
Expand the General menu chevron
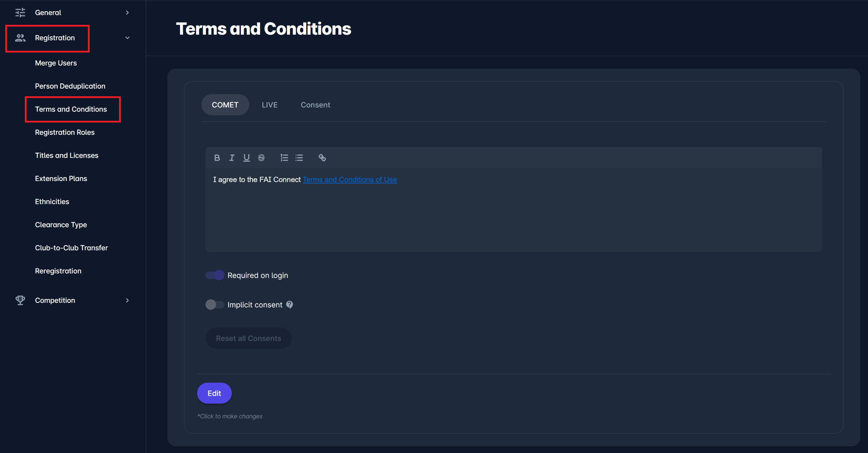127,13
